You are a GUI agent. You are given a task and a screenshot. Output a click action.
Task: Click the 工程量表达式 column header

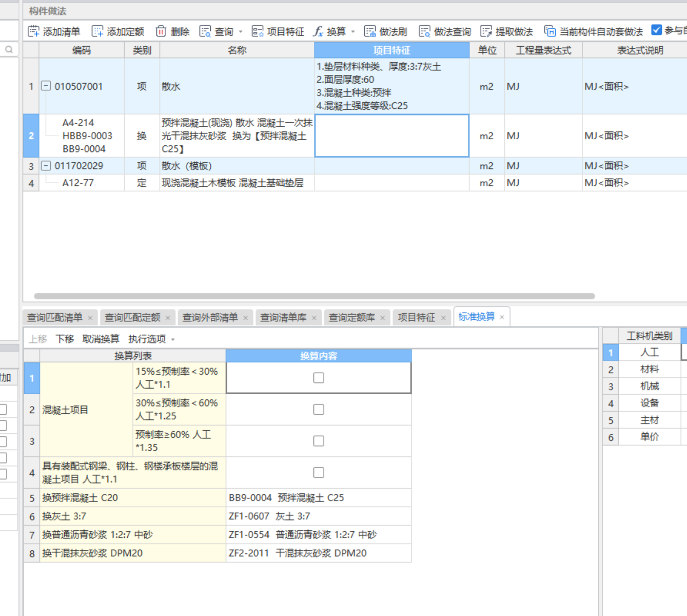pyautogui.click(x=543, y=50)
